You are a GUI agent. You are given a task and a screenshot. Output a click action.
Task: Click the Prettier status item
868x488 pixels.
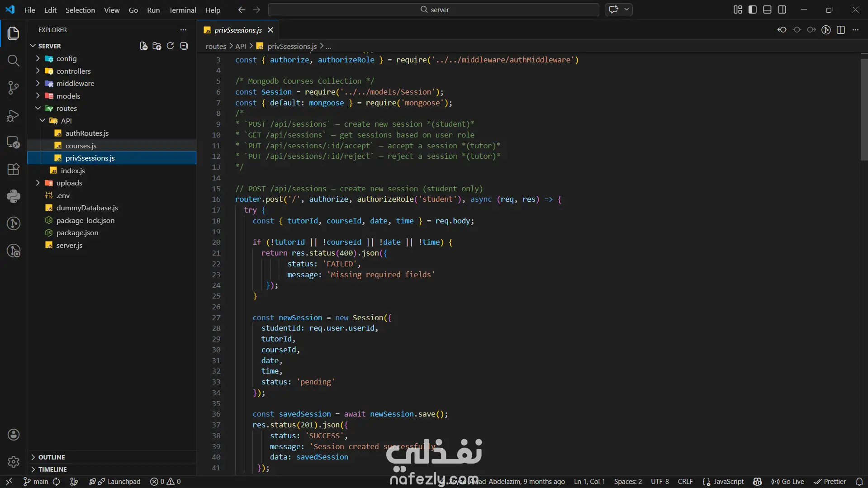(830, 482)
